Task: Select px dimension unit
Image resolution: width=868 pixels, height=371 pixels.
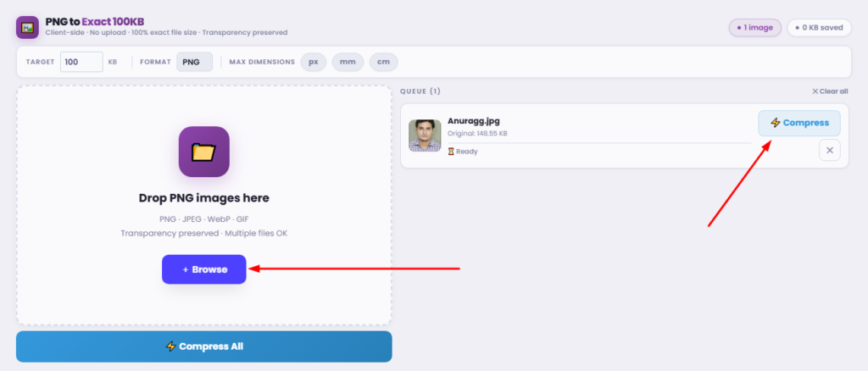Action: [314, 62]
